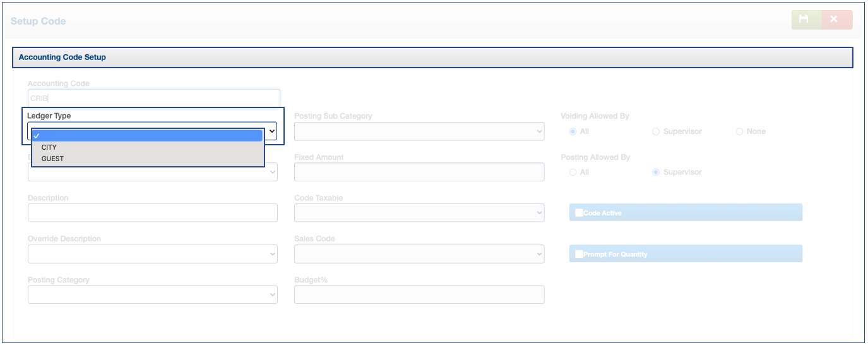The height and width of the screenshot is (345, 868).
Task: Open the Posting Sub Category dropdown
Action: (x=419, y=131)
